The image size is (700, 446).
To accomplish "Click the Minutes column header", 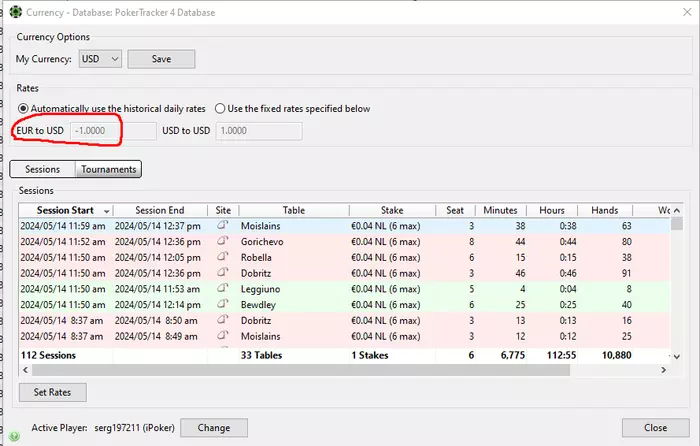I will tap(500, 210).
